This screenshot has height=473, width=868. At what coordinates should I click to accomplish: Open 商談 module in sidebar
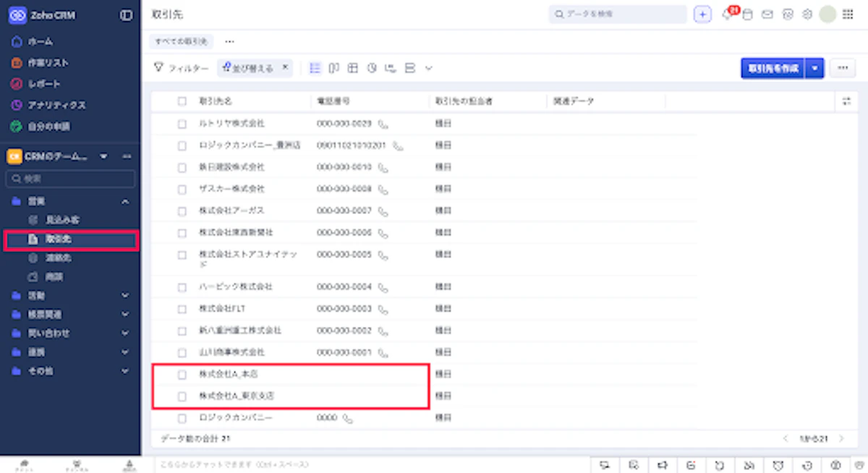pyautogui.click(x=55, y=276)
